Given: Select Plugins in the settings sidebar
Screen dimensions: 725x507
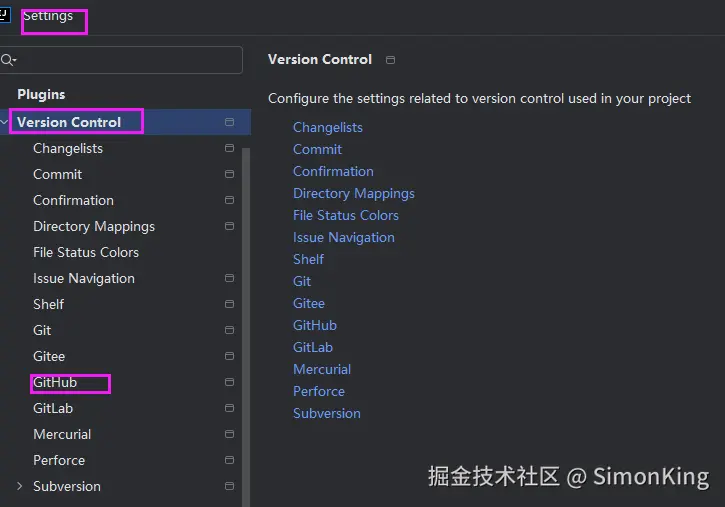Looking at the screenshot, I should point(41,94).
